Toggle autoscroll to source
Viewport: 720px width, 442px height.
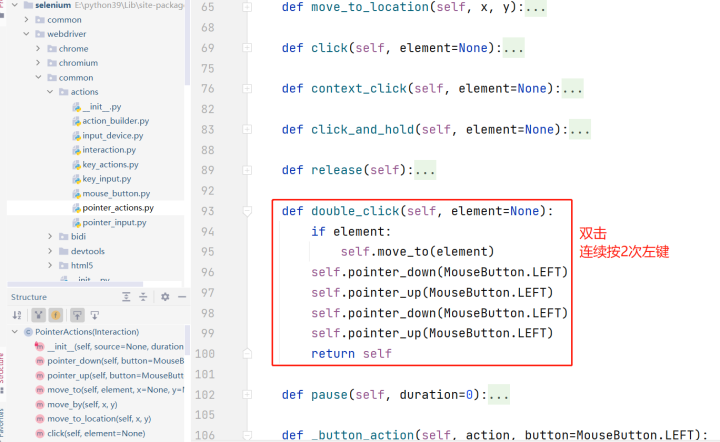(77, 315)
